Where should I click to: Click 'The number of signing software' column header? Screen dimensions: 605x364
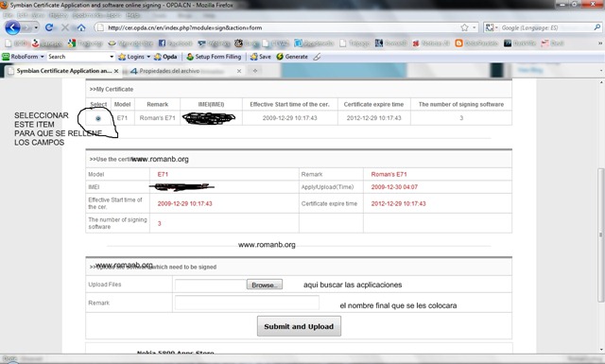point(461,105)
